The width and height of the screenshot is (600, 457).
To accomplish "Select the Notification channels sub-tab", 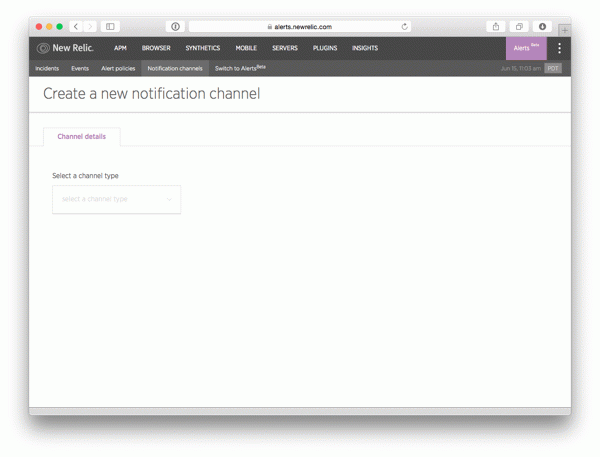I will click(x=175, y=69).
